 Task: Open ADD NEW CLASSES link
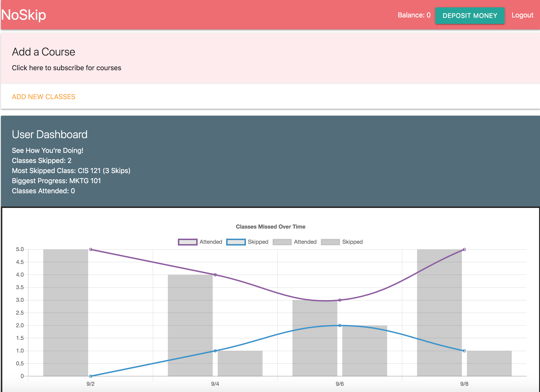(44, 97)
